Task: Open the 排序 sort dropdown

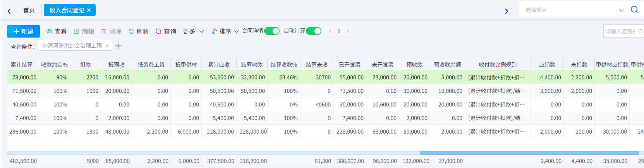Action: coord(225,31)
